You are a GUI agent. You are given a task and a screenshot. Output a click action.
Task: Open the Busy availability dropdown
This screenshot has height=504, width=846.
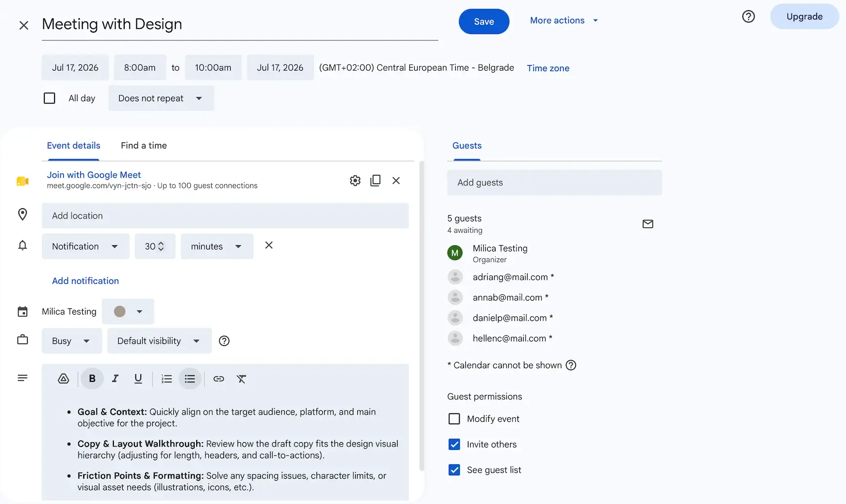click(x=72, y=341)
